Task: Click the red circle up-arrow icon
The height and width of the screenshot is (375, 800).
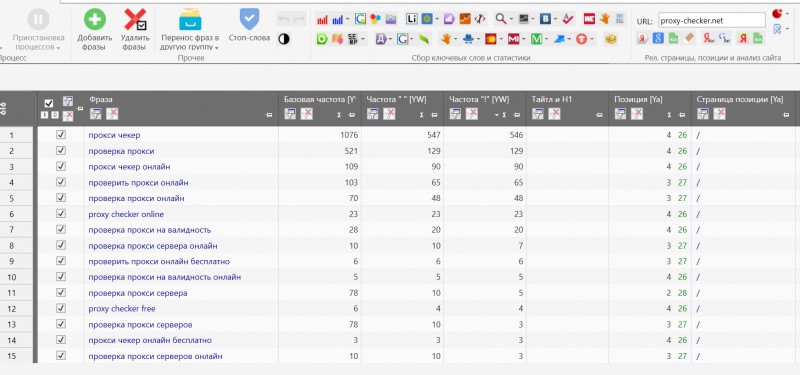Action: coord(582,39)
